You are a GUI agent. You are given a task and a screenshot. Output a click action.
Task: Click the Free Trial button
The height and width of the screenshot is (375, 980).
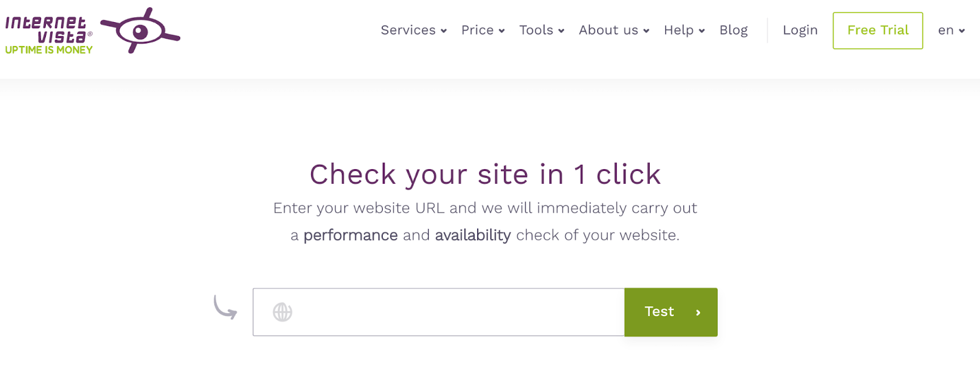pos(877,30)
